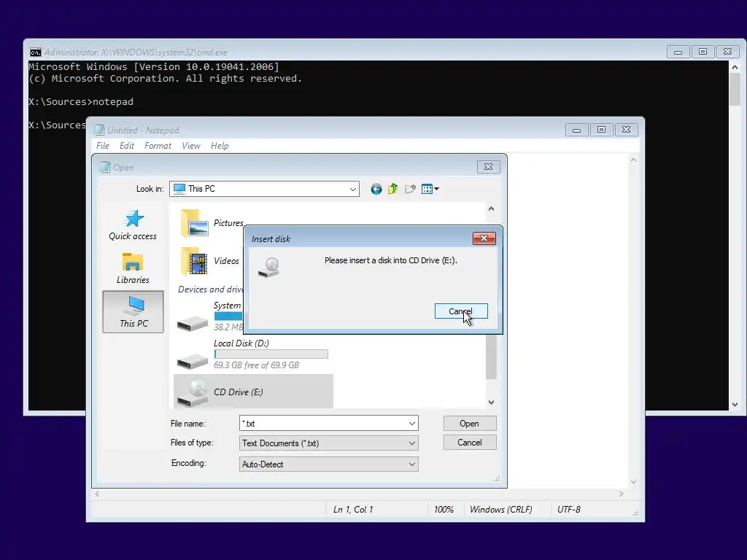Click Notepad horizontal scrollbar right arrow
Screen dimensions: 747x560
point(622,494)
